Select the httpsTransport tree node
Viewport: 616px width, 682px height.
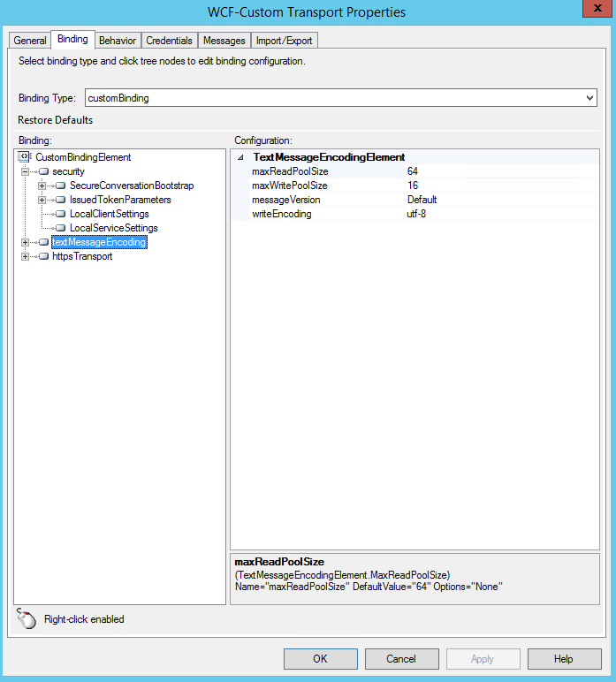tap(82, 256)
